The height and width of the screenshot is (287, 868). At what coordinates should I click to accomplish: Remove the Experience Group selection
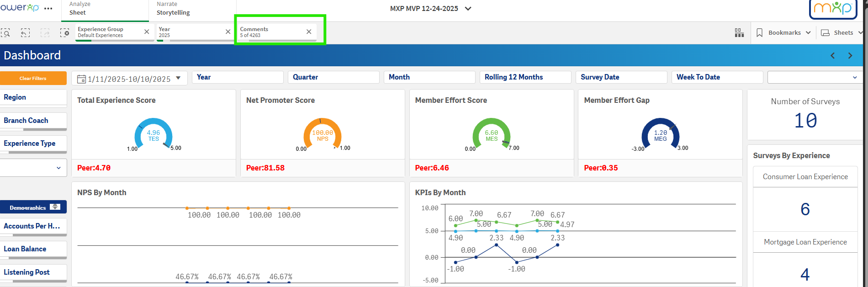(x=147, y=32)
